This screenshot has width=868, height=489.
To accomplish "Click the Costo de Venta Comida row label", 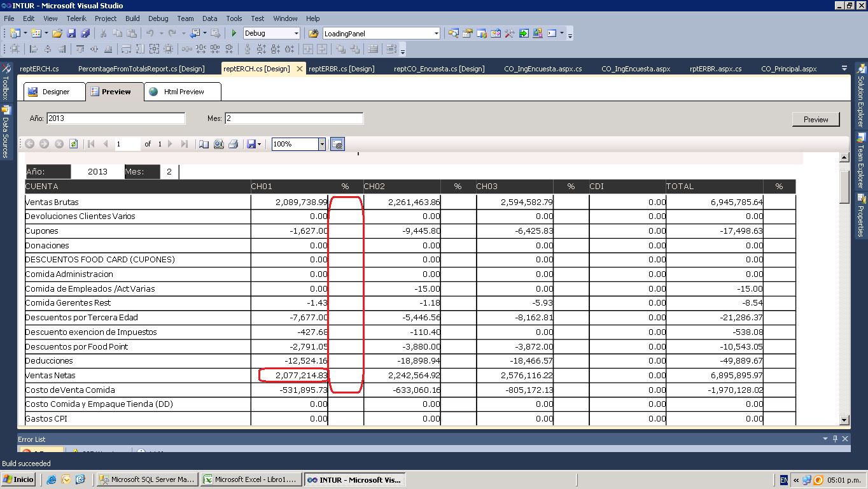I will click(x=70, y=390).
